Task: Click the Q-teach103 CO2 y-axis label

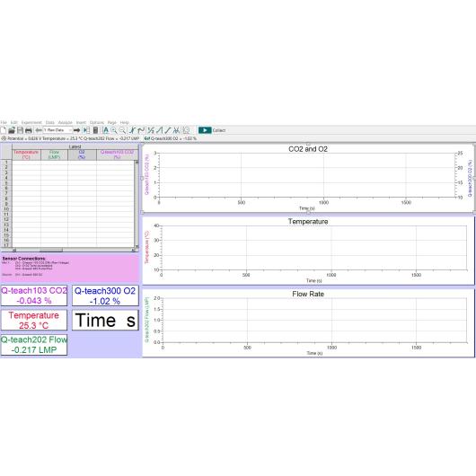Action: point(147,174)
